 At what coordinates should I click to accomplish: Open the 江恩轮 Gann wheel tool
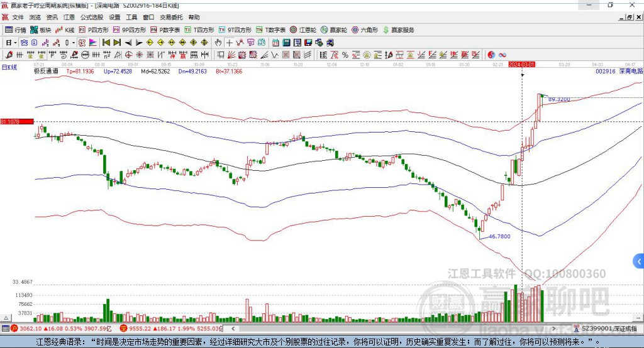[303, 30]
